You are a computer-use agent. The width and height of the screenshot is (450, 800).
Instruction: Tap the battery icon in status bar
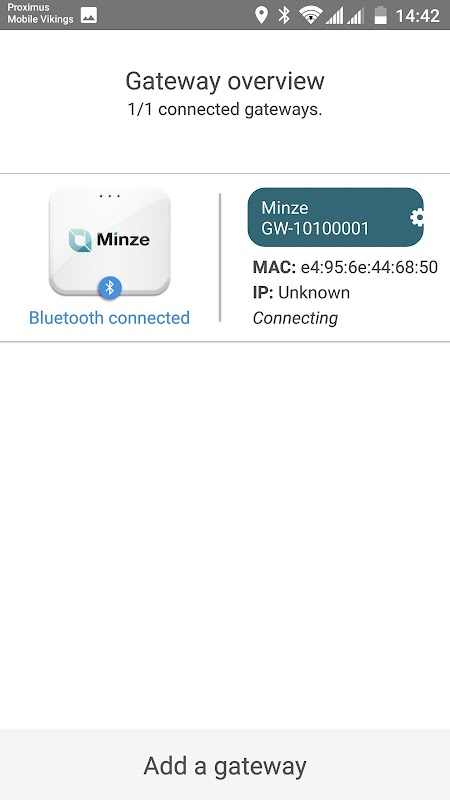click(381, 15)
